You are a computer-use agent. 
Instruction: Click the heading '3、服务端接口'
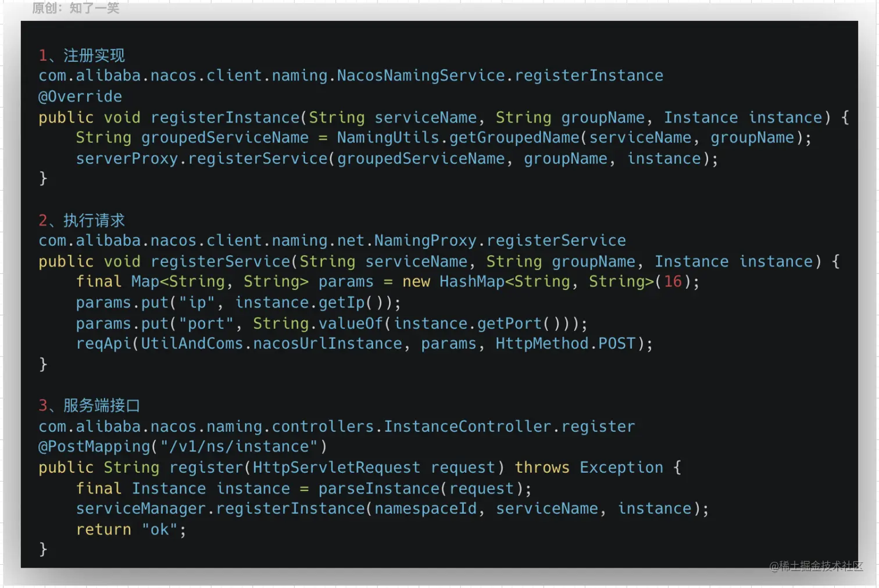[x=90, y=406]
